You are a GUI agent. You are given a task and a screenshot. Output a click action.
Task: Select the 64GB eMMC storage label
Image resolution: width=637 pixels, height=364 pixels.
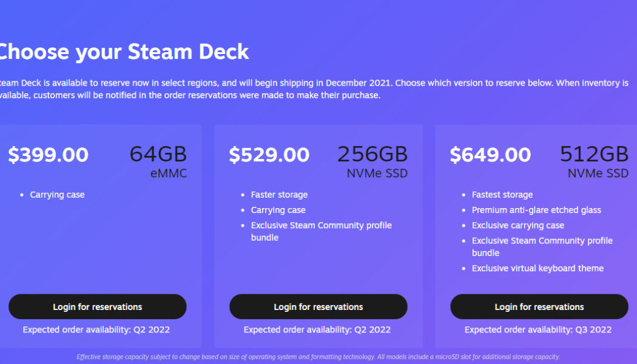tap(158, 161)
